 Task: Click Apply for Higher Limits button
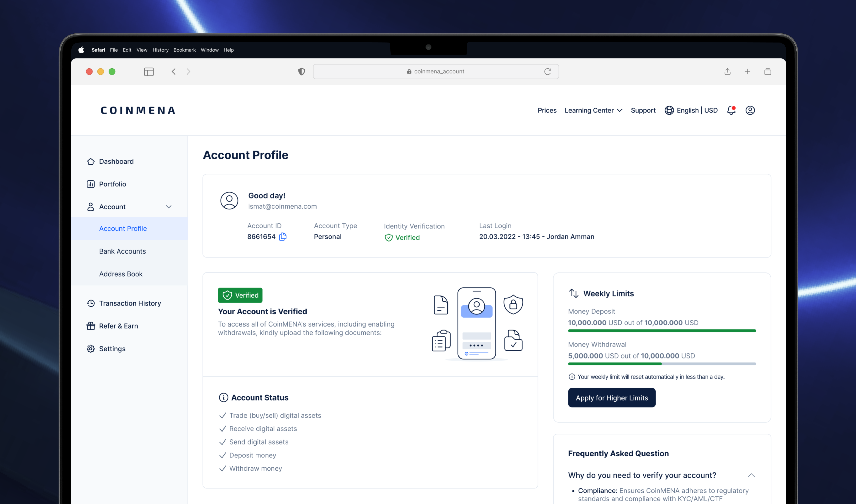tap(612, 398)
